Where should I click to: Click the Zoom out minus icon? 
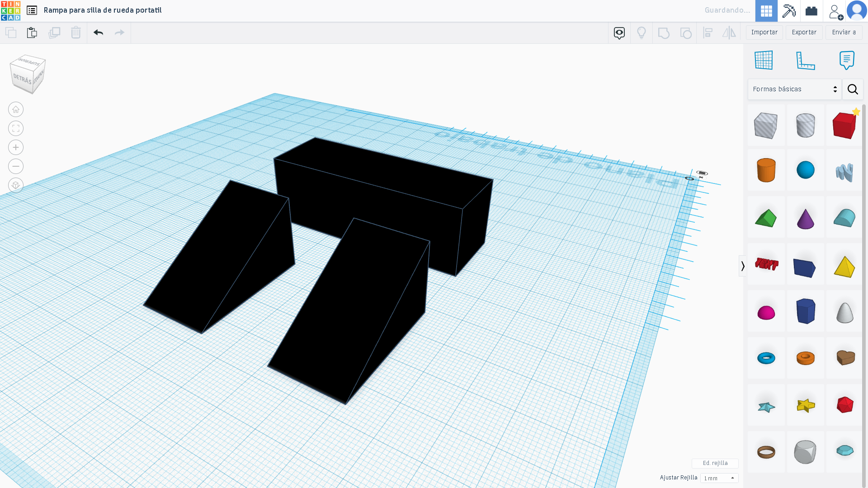tap(16, 166)
